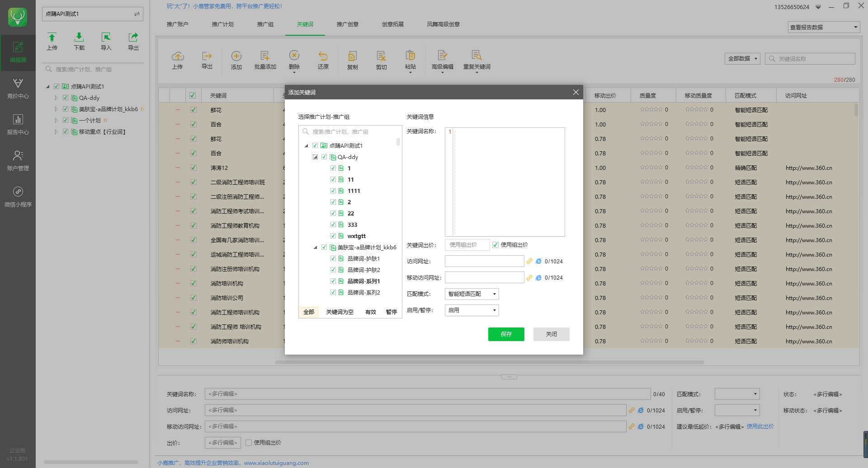
Task: Open the 编辑器 sidebar section
Action: pyautogui.click(x=18, y=52)
